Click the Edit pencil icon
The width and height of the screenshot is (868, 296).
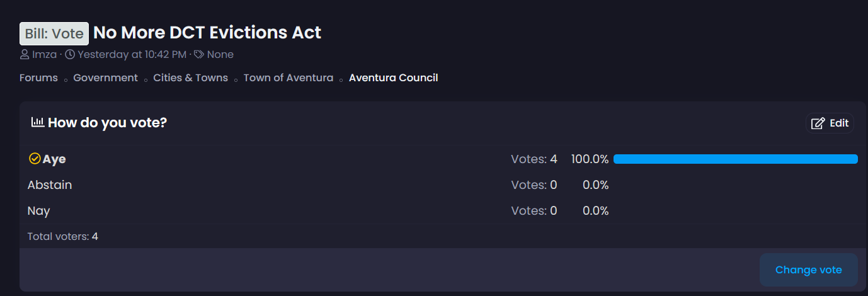818,123
